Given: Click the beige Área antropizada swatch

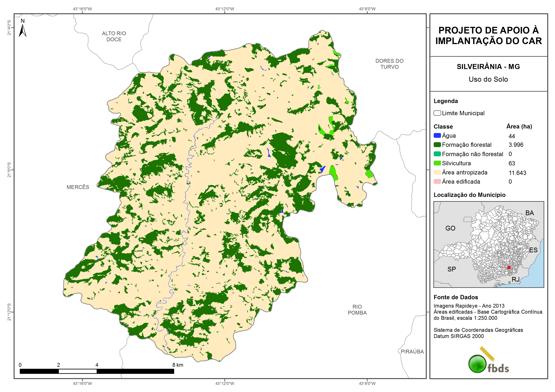Looking at the screenshot, I should click(437, 172).
